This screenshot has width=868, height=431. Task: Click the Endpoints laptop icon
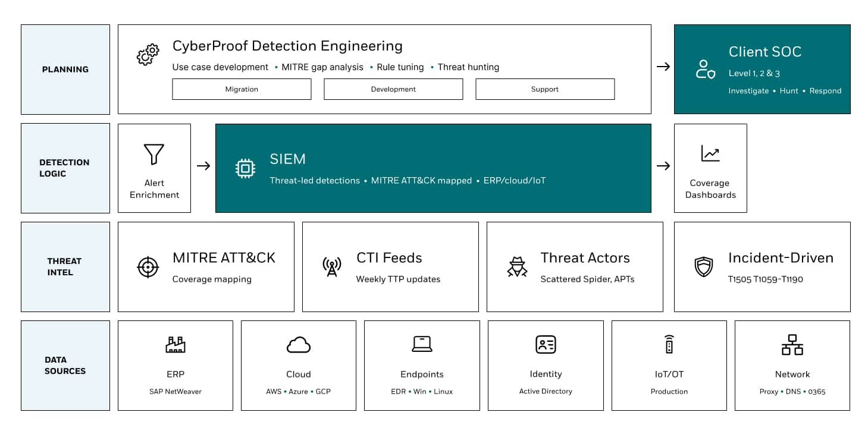point(422,344)
